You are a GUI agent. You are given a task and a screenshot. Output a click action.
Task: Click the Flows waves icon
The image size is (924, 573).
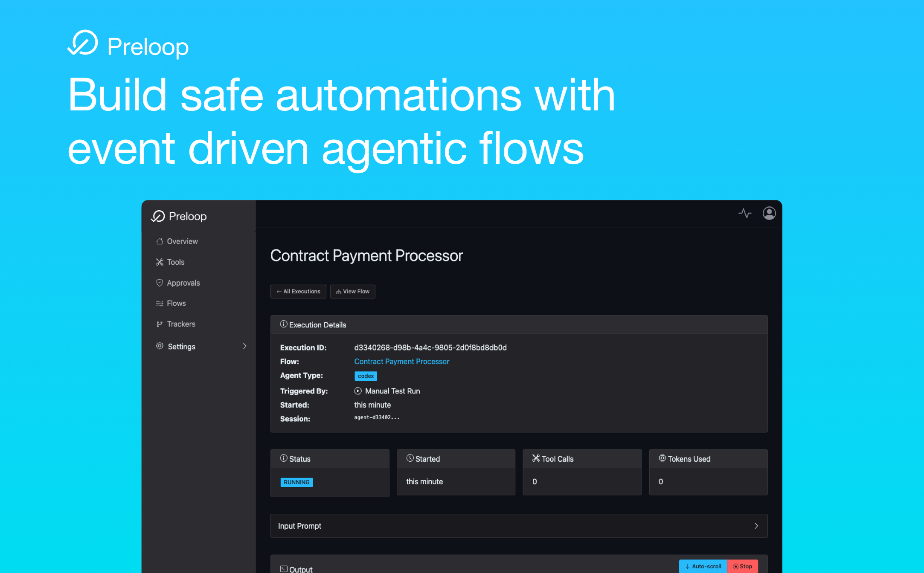[x=160, y=304]
